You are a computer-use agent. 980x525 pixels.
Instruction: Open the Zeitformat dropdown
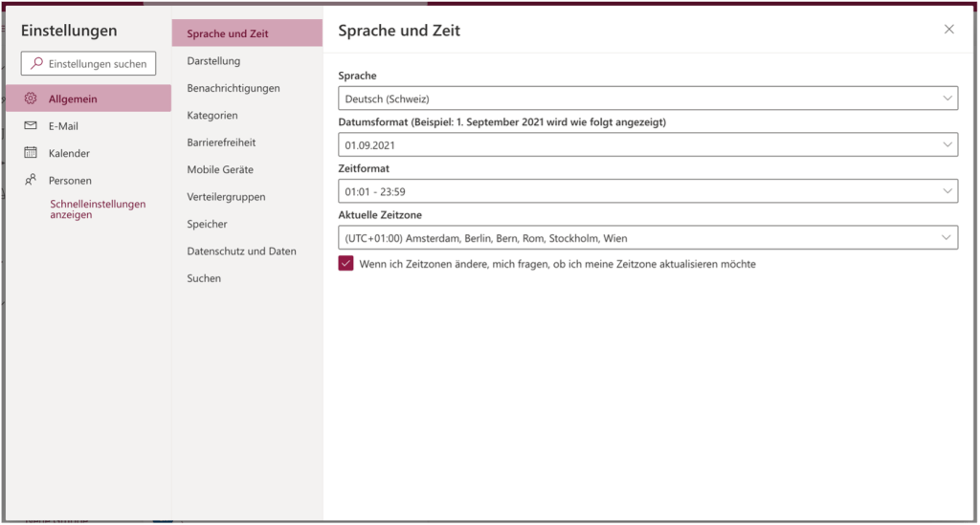pos(647,191)
